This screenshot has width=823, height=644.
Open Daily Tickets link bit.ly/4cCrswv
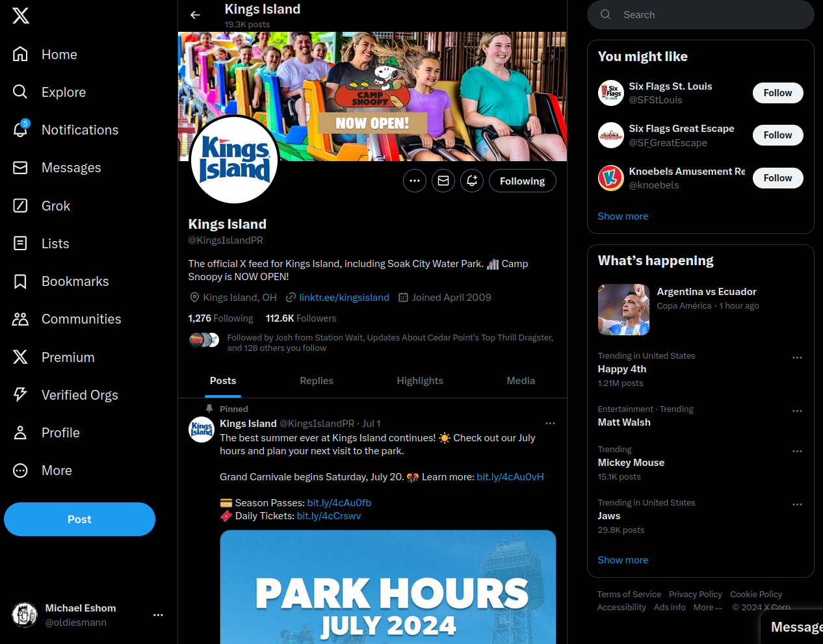click(x=329, y=516)
